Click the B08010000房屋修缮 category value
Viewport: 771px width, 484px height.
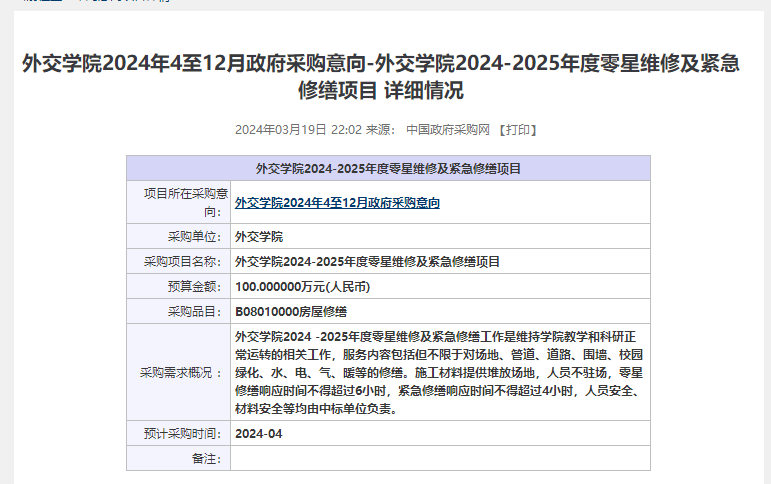point(290,312)
